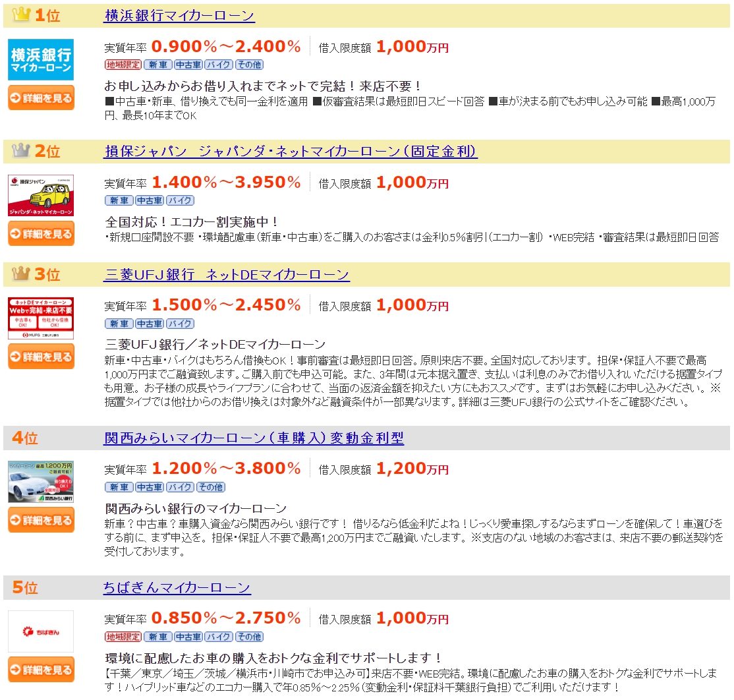Click the rate 0.850%～2.750%

[226, 618]
